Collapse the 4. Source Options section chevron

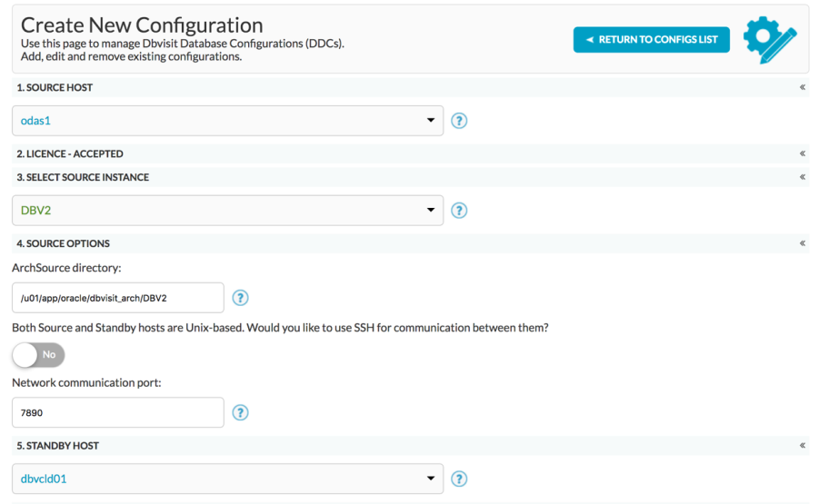coord(803,242)
